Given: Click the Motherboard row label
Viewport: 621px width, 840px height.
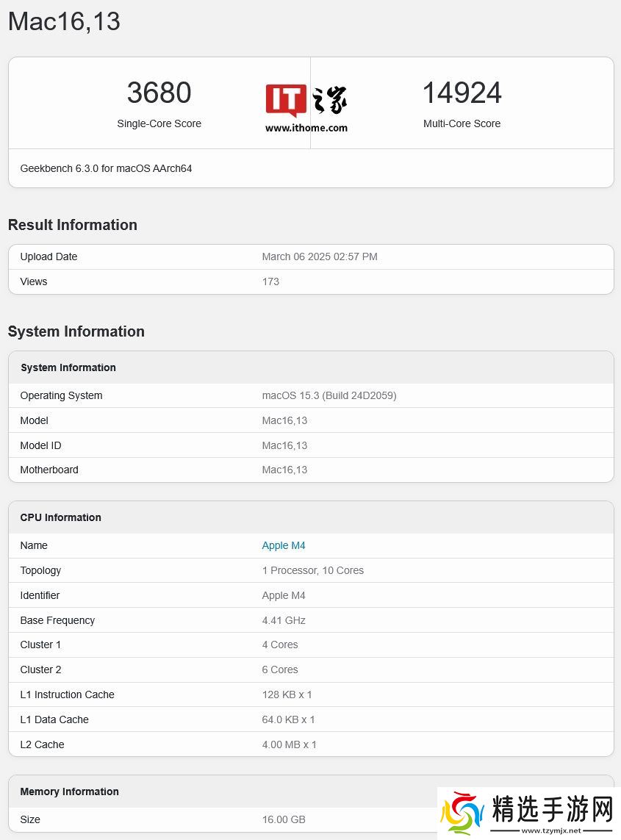Looking at the screenshot, I should tap(49, 470).
